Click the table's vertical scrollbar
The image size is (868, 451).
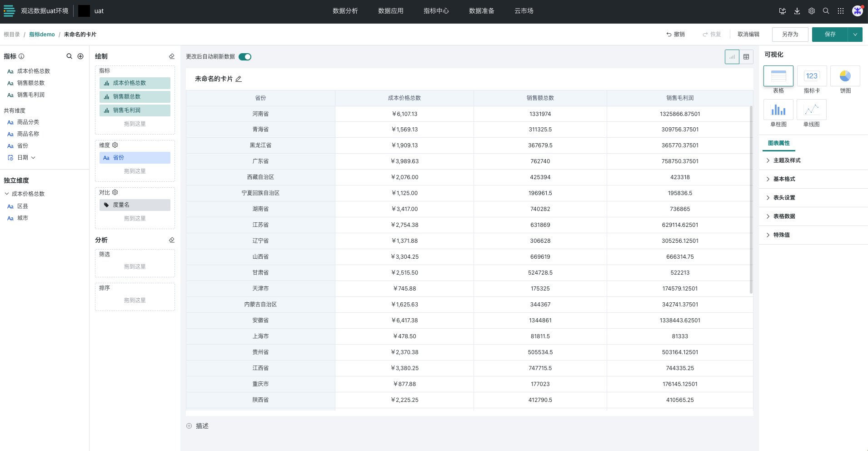pyautogui.click(x=751, y=200)
